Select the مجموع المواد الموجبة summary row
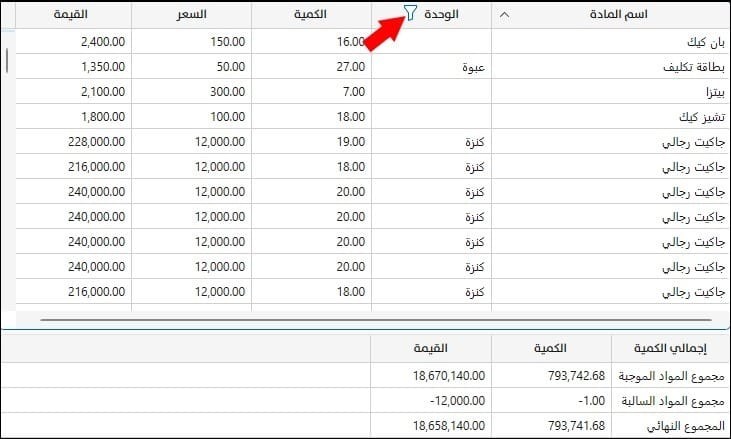Screen dimensions: 731x439 click(x=366, y=376)
